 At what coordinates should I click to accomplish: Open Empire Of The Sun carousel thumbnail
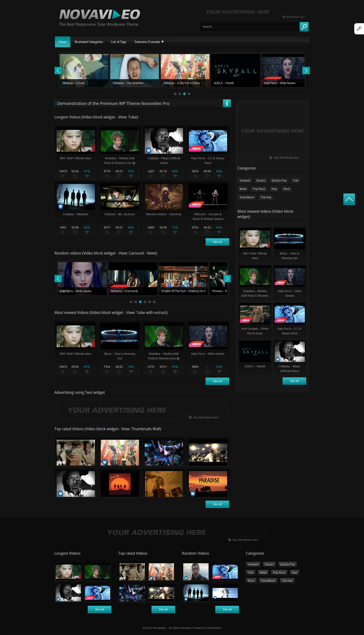184,278
